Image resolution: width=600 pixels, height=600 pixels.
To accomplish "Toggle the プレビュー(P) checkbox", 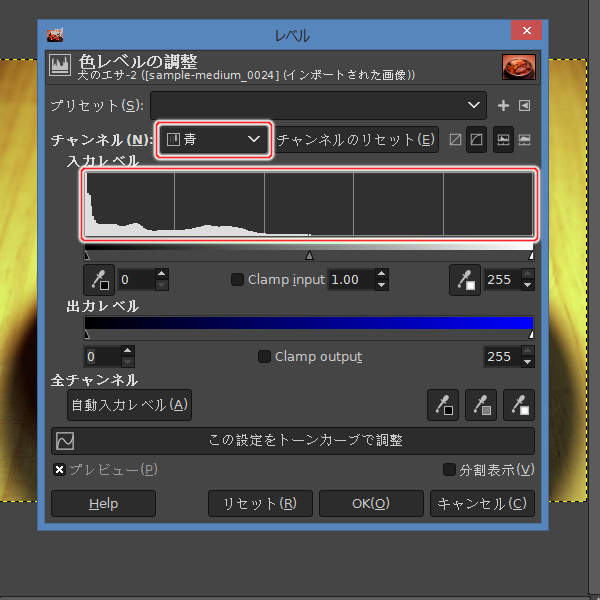I will (59, 469).
